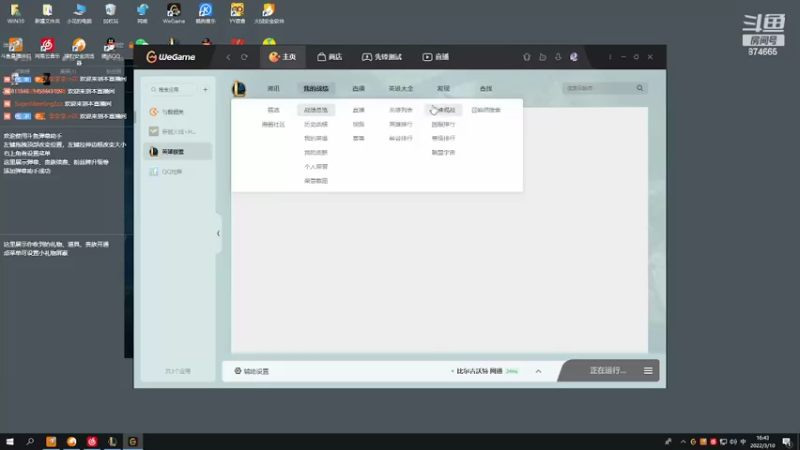
Task: Open the 网易云音乐 desktop shortcut
Action: 47,49
